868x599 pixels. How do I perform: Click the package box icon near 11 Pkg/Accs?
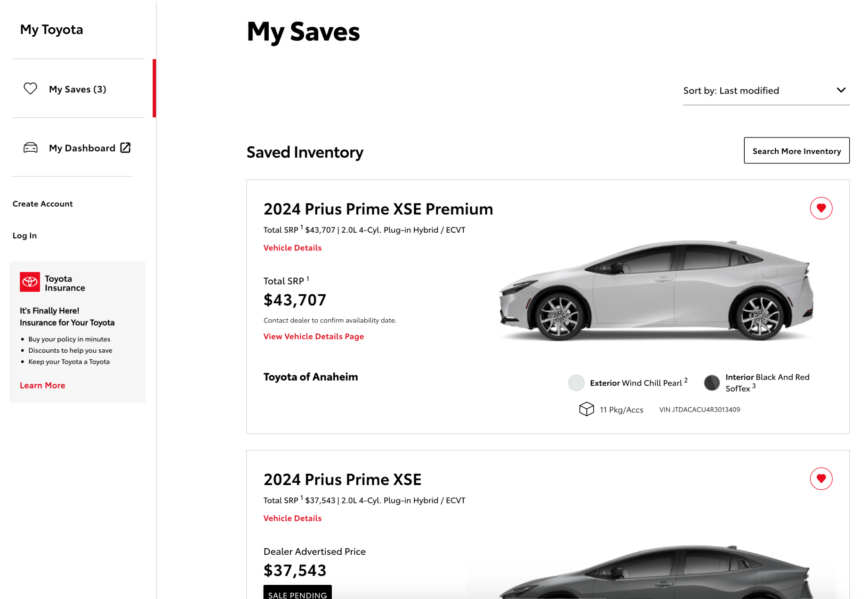pyautogui.click(x=586, y=409)
